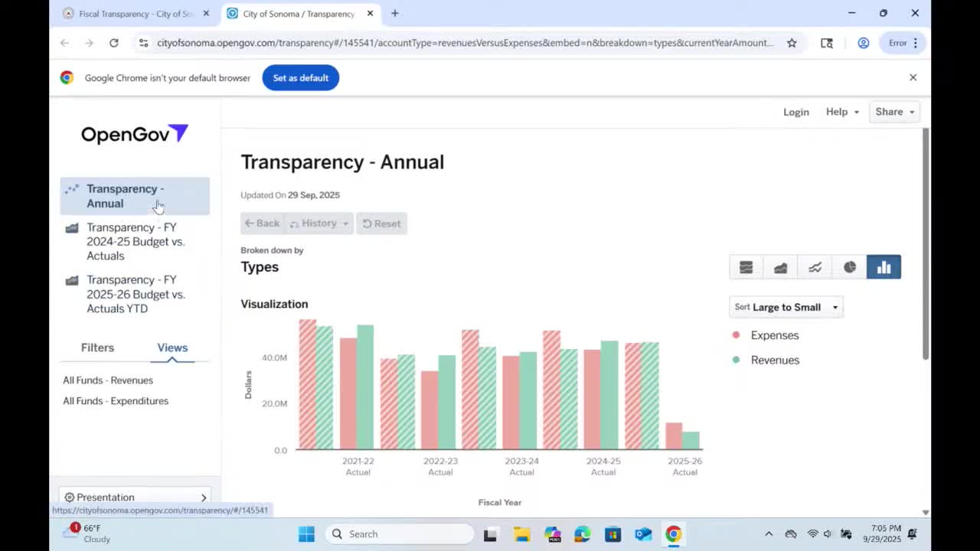The height and width of the screenshot is (551, 980).
Task: Click the Login link
Action: [x=796, y=112]
